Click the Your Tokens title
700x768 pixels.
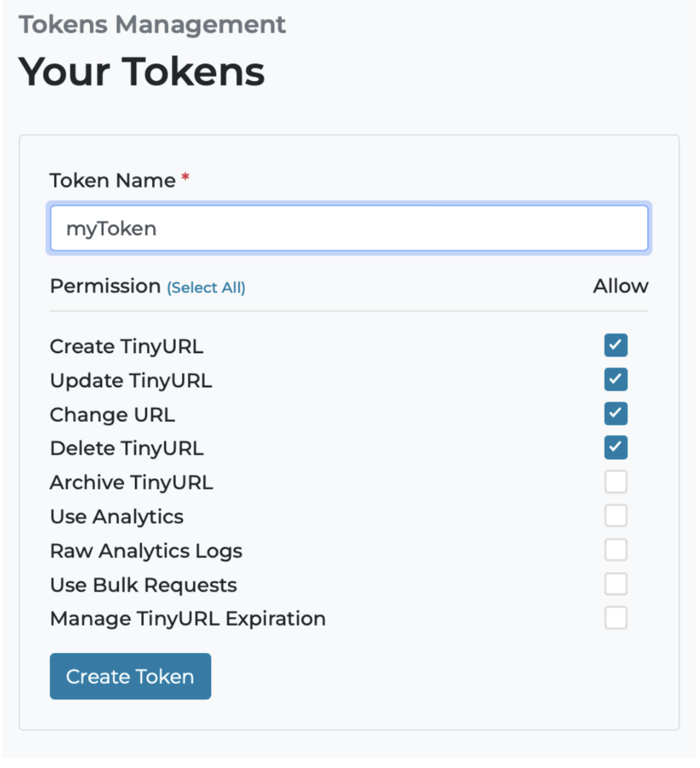(x=141, y=71)
